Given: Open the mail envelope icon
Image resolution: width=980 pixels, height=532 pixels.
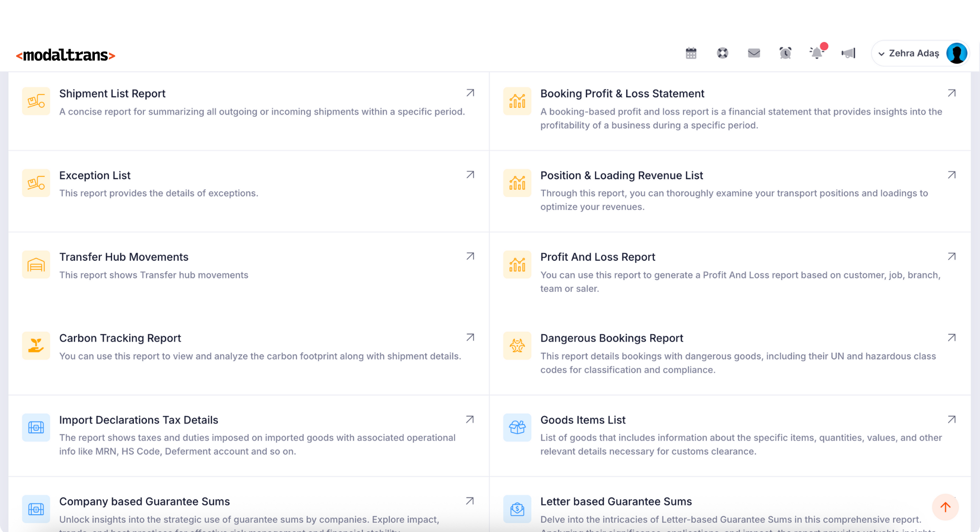Looking at the screenshot, I should pos(754,53).
